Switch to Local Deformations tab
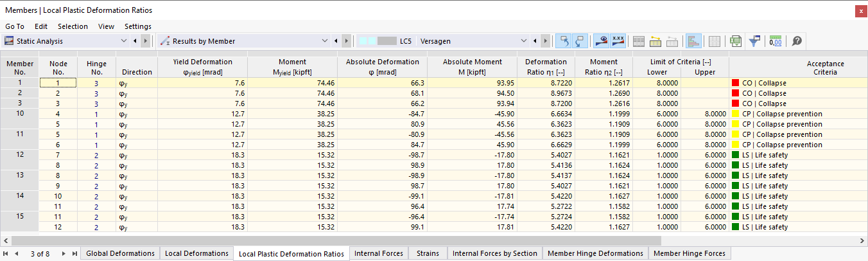 (x=196, y=253)
